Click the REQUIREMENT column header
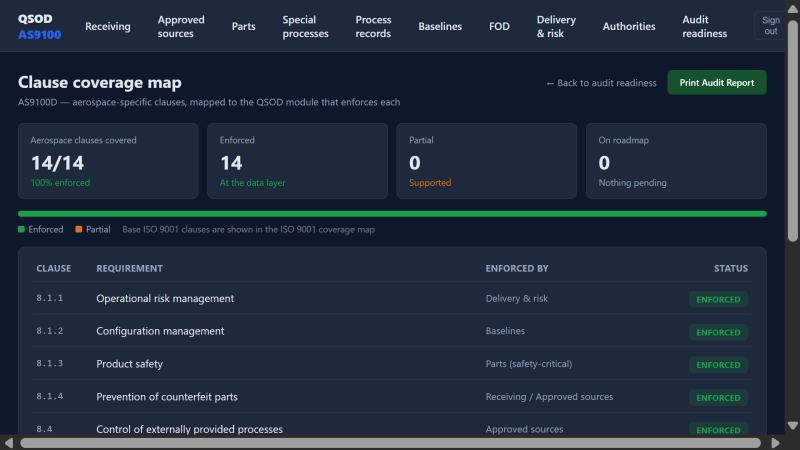The width and height of the screenshot is (800, 450). 130,268
